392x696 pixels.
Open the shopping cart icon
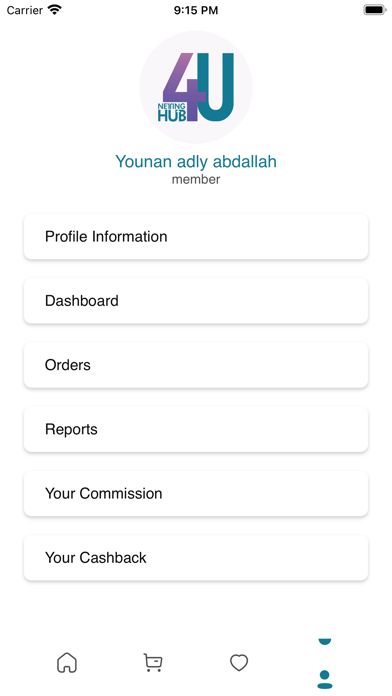tap(153, 663)
